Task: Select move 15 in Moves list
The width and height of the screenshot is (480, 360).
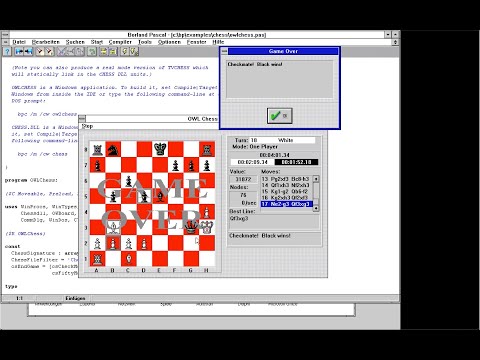Action: point(286,191)
